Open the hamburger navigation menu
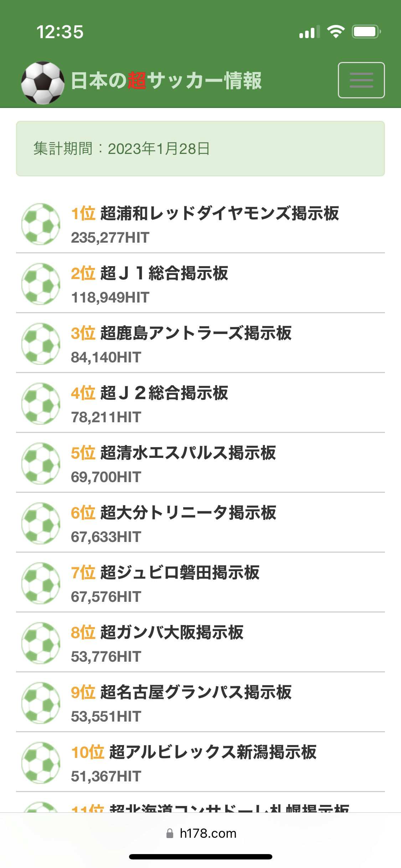This screenshot has width=401, height=868. coord(361,80)
